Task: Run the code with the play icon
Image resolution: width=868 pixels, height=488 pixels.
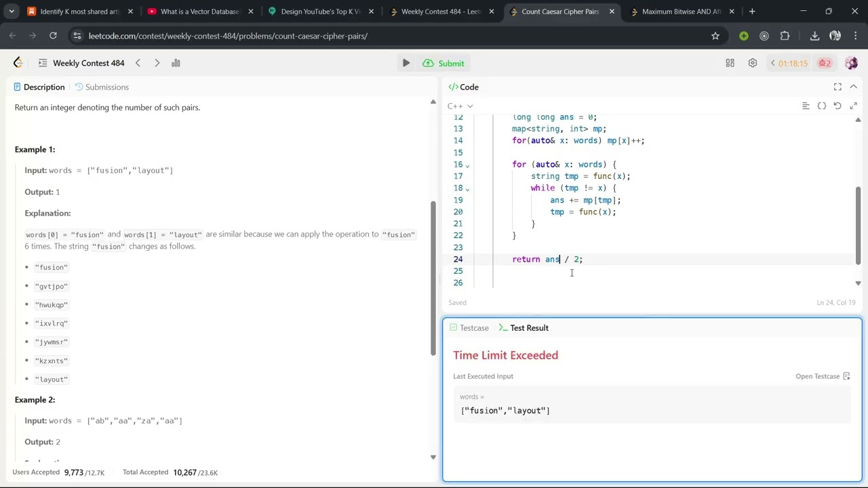Action: coord(406,63)
